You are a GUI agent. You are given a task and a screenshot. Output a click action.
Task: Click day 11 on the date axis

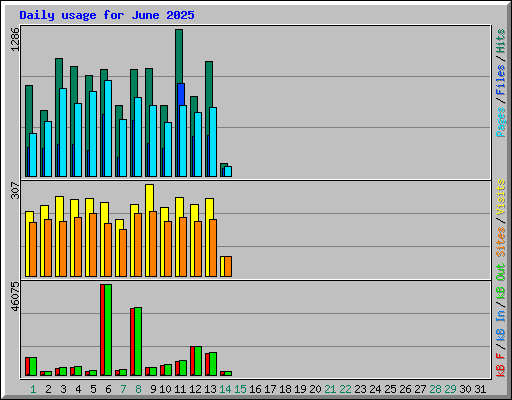point(180,389)
